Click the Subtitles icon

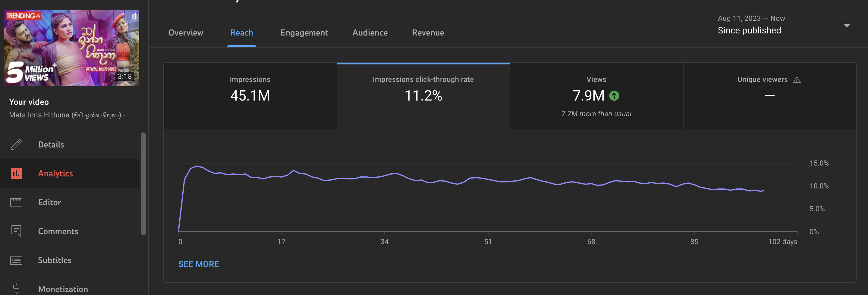pyautogui.click(x=16, y=260)
